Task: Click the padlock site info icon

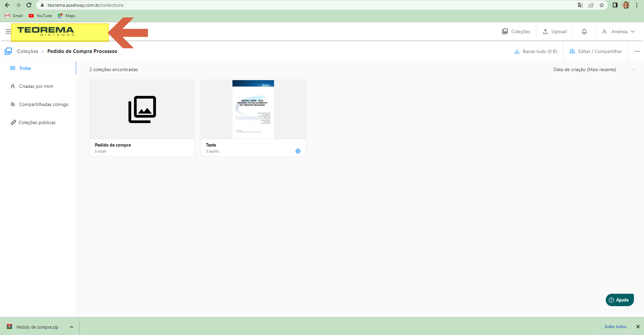Action: point(42,5)
